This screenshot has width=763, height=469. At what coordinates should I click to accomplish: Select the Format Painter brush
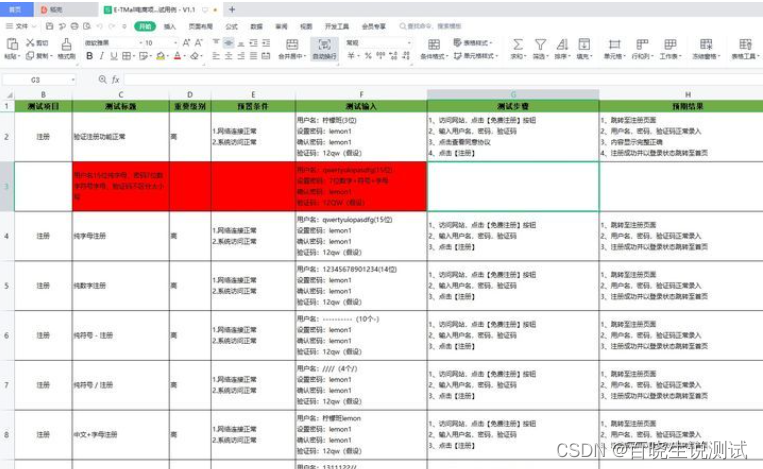pyautogui.click(x=67, y=44)
